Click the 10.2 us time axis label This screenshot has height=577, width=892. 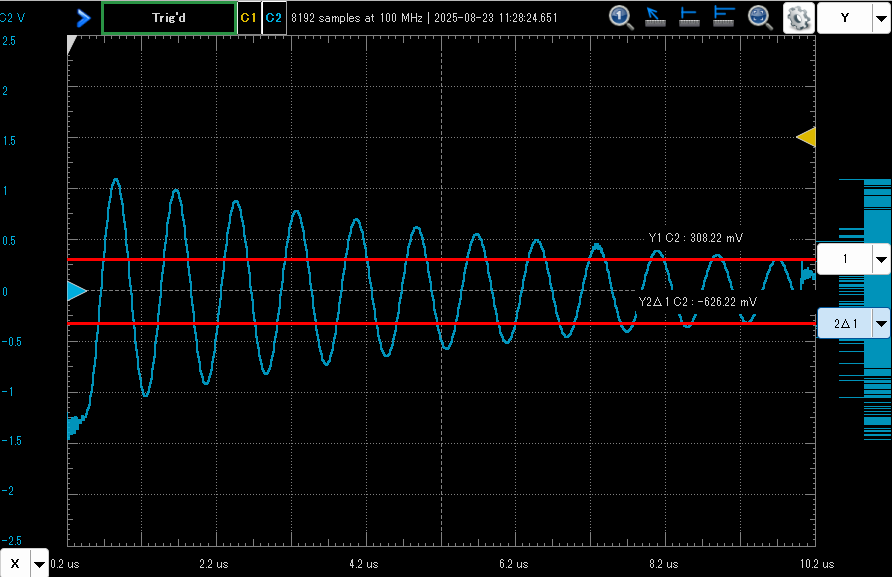(x=817, y=564)
